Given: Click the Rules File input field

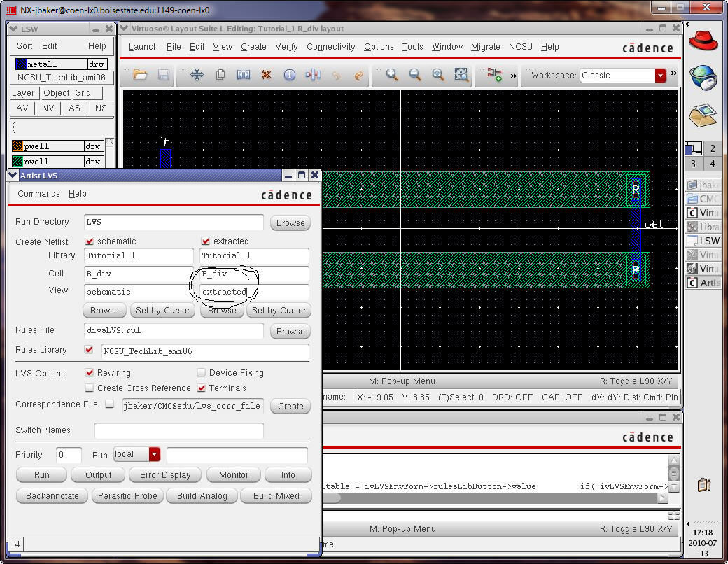Looking at the screenshot, I should [x=174, y=330].
